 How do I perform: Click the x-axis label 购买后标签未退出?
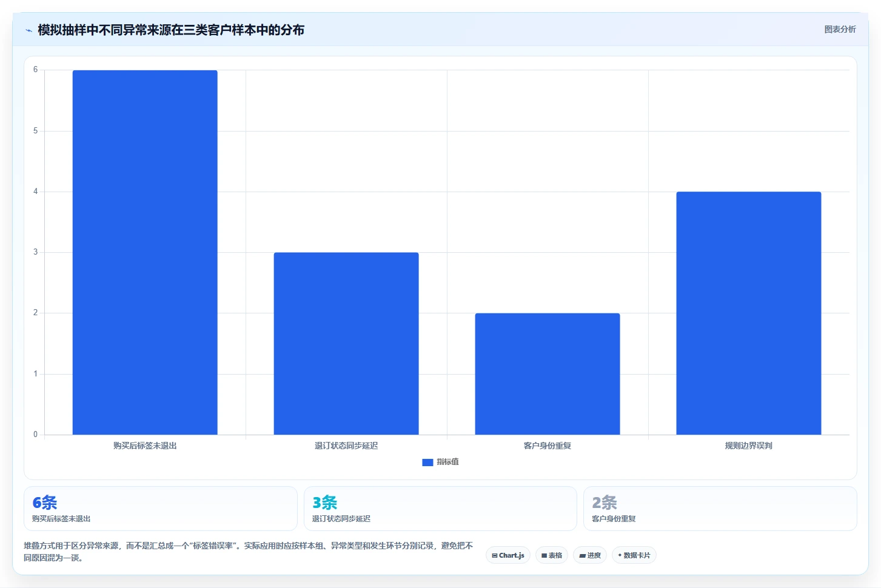[x=145, y=446]
